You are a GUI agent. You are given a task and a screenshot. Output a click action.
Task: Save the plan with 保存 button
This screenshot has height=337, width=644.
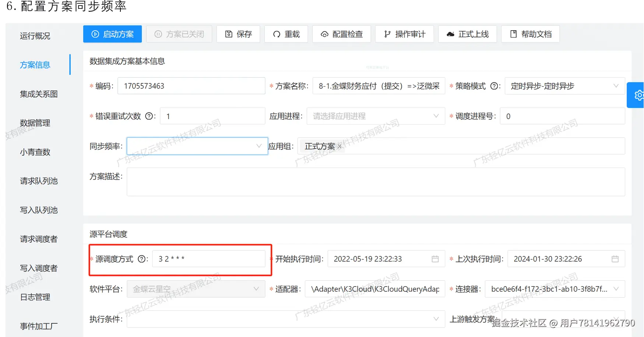(x=238, y=34)
